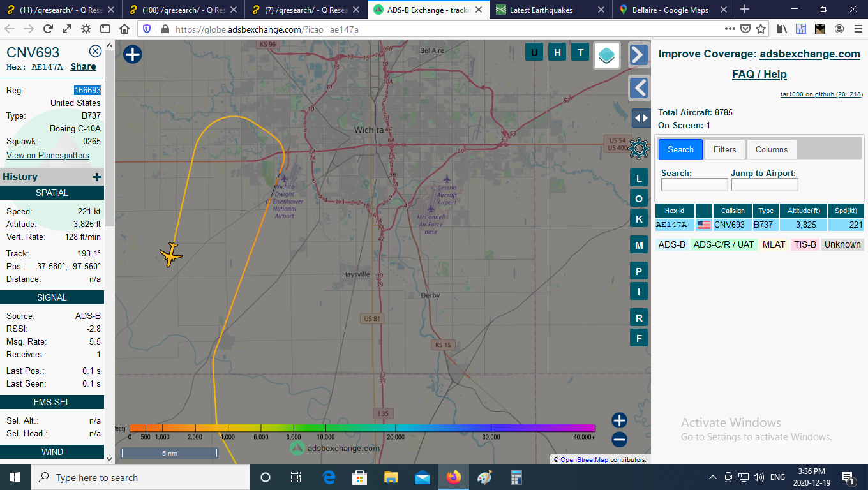The image size is (868, 490).
Task: Click the altitude color scale bar
Action: (362, 427)
